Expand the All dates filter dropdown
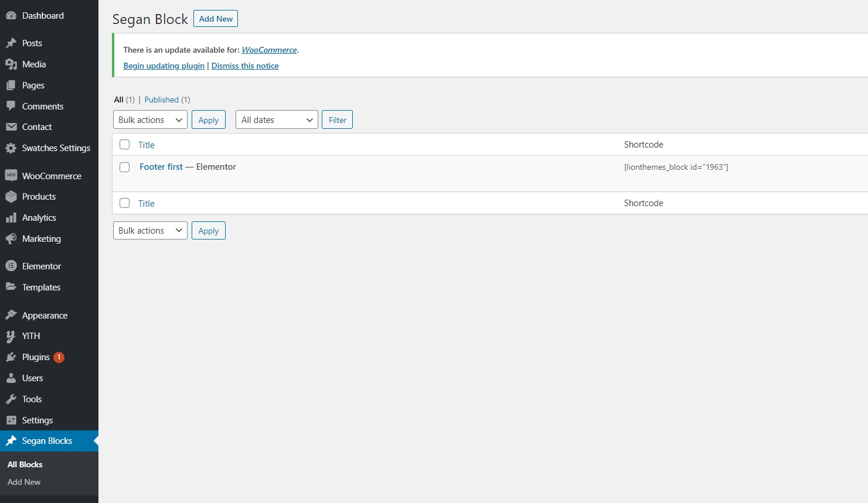The height and width of the screenshot is (503, 868). 276,120
